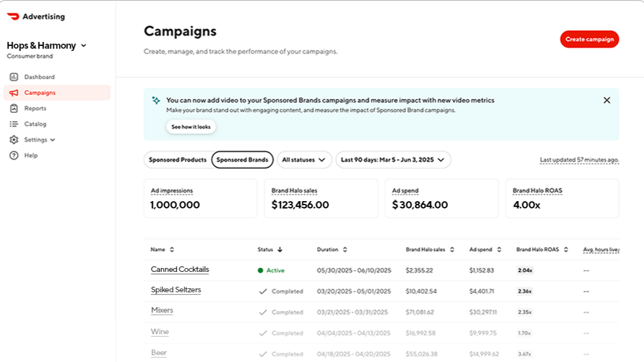Open the Catalog section
Image resolution: width=644 pixels, height=362 pixels.
(x=34, y=124)
